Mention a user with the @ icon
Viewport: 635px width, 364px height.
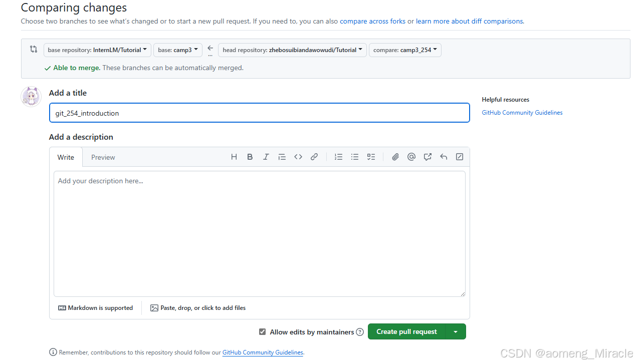411,157
